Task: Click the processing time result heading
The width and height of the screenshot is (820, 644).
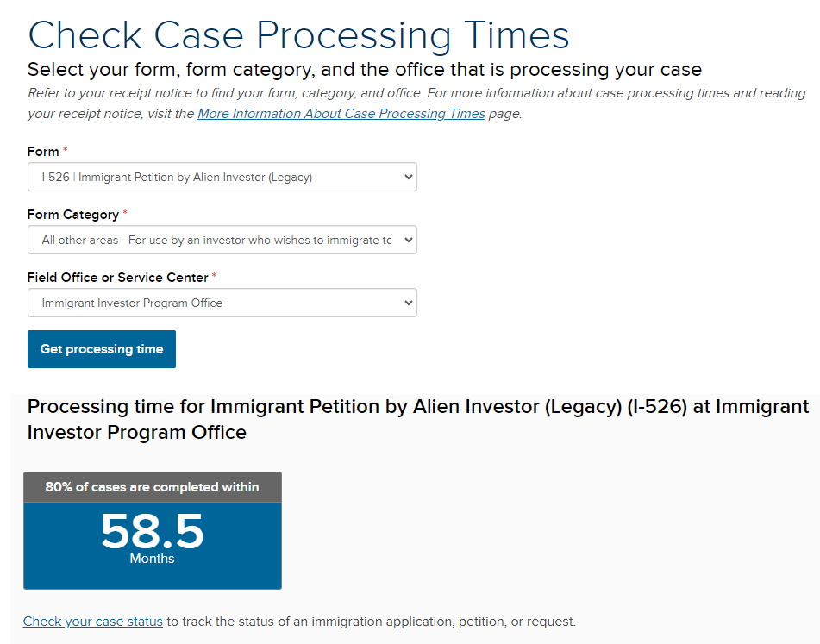Action: coord(418,419)
